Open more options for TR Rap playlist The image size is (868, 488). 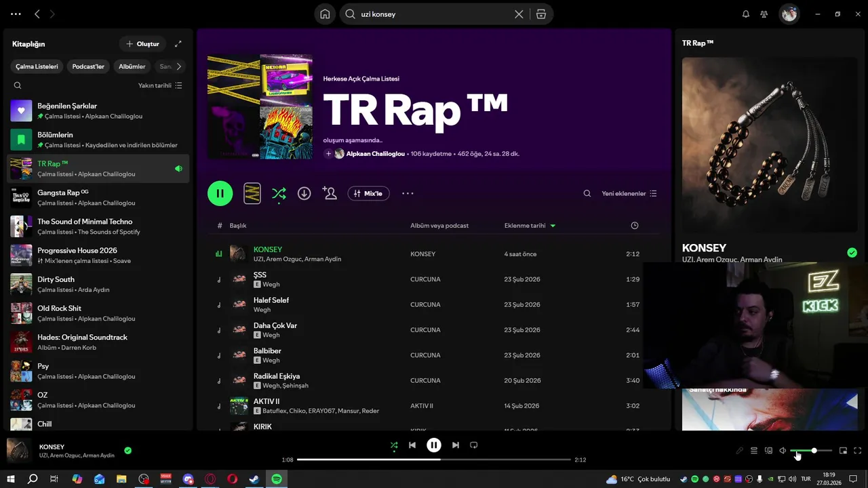(408, 193)
